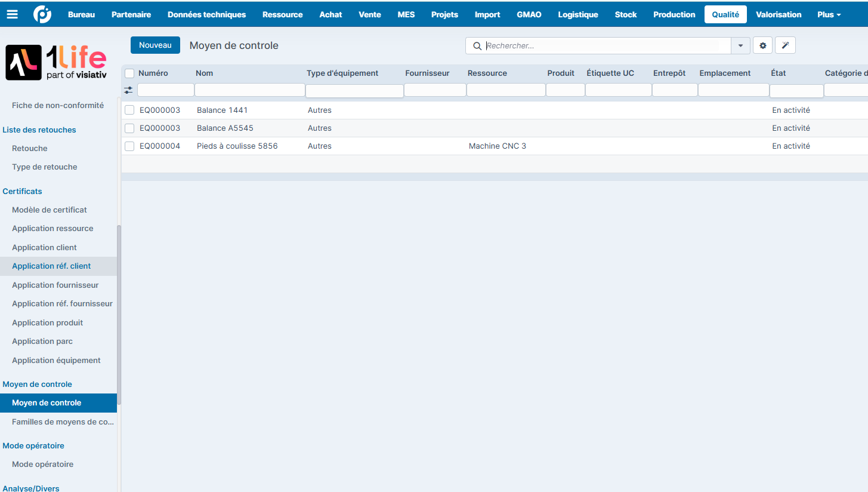Viewport: 868px width, 492px height.
Task: Select the Qualité tab
Action: click(725, 14)
